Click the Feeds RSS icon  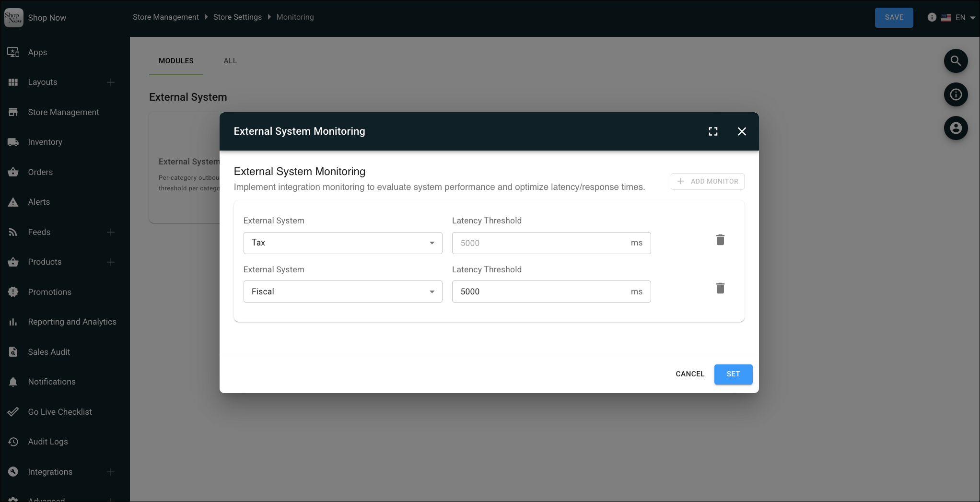13,232
